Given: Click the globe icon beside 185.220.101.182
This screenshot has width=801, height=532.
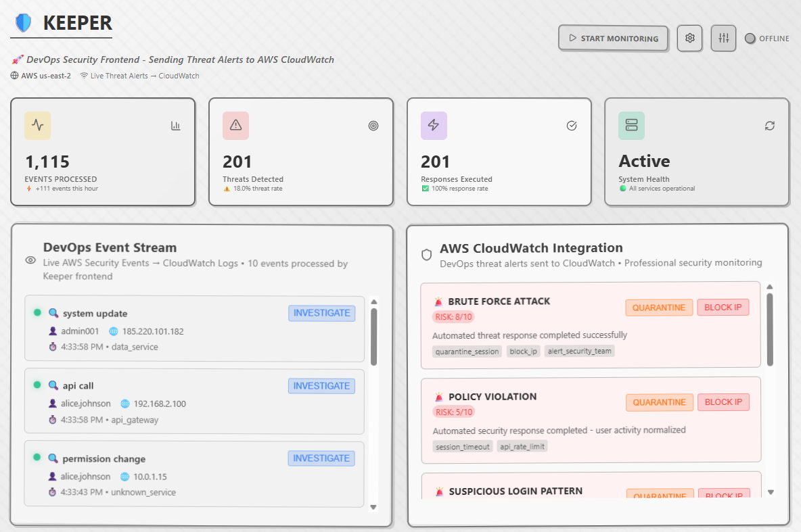Looking at the screenshot, I should (114, 331).
